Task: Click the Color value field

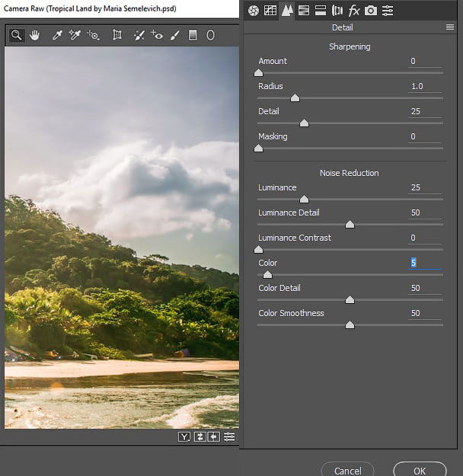Action: tap(425, 264)
